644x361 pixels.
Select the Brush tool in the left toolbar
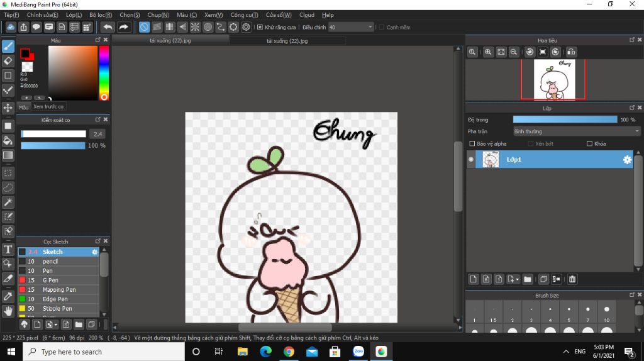[8, 46]
